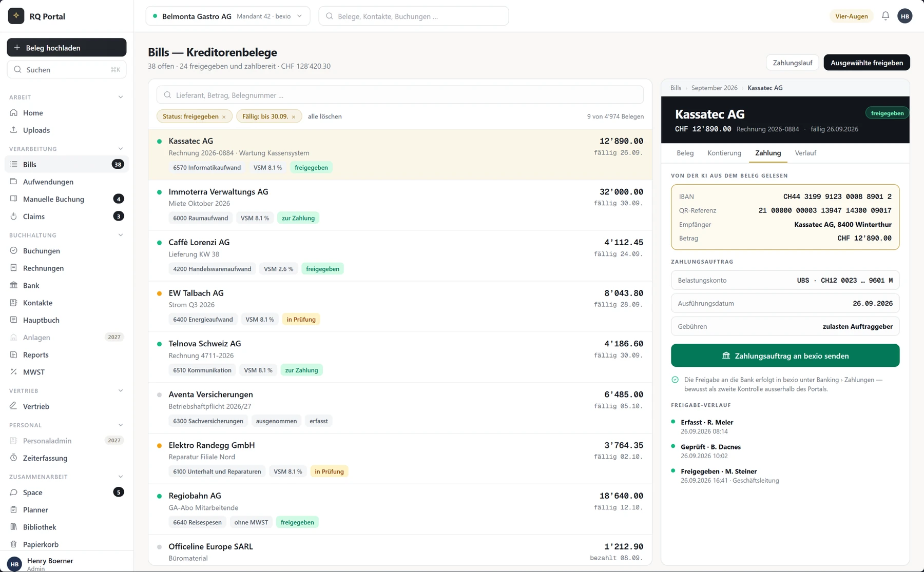
Task: Click Ausgewählte freigeben button
Action: pos(867,63)
